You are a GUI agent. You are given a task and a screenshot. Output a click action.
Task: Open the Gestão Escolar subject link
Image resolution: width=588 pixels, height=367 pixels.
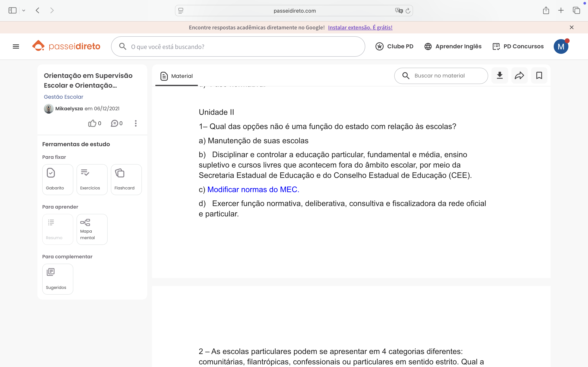pyautogui.click(x=63, y=97)
